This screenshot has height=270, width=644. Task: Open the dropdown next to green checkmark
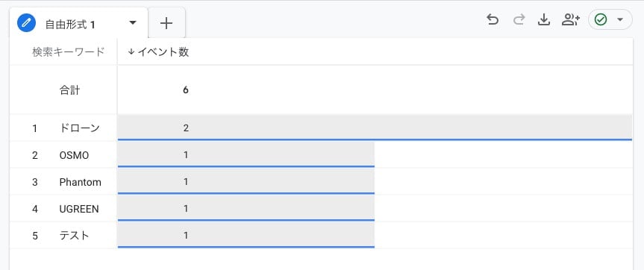(x=620, y=19)
